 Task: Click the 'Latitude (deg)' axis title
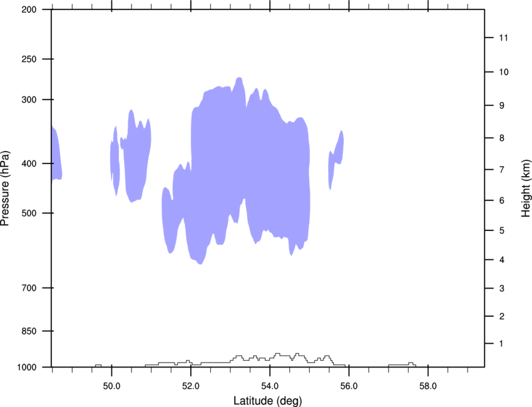267,401
